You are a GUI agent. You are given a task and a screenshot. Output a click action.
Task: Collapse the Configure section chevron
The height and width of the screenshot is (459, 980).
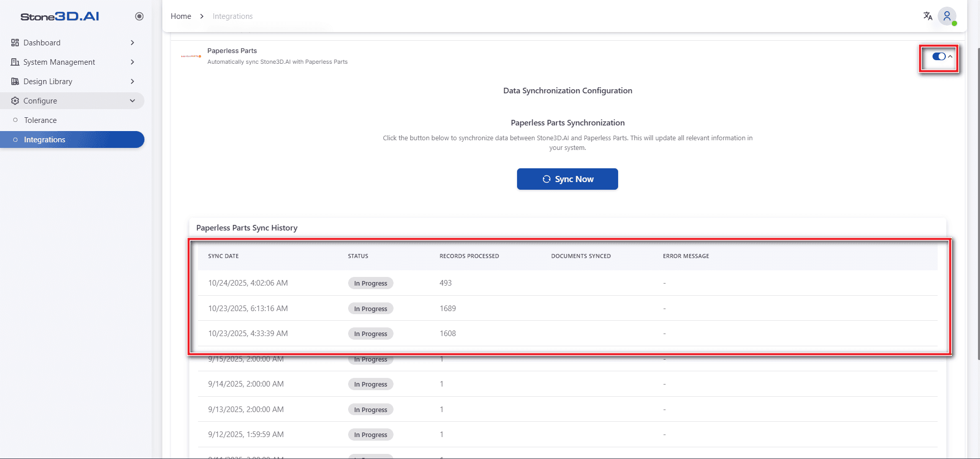(132, 101)
